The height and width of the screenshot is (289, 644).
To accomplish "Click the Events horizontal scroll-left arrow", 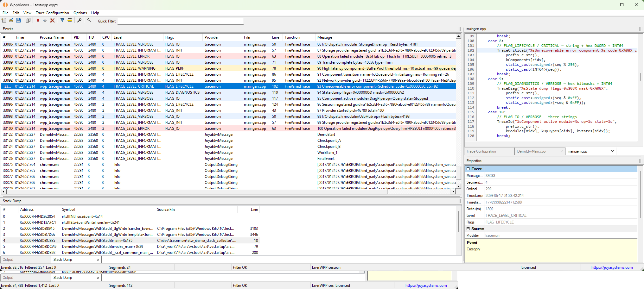I will coord(4,192).
